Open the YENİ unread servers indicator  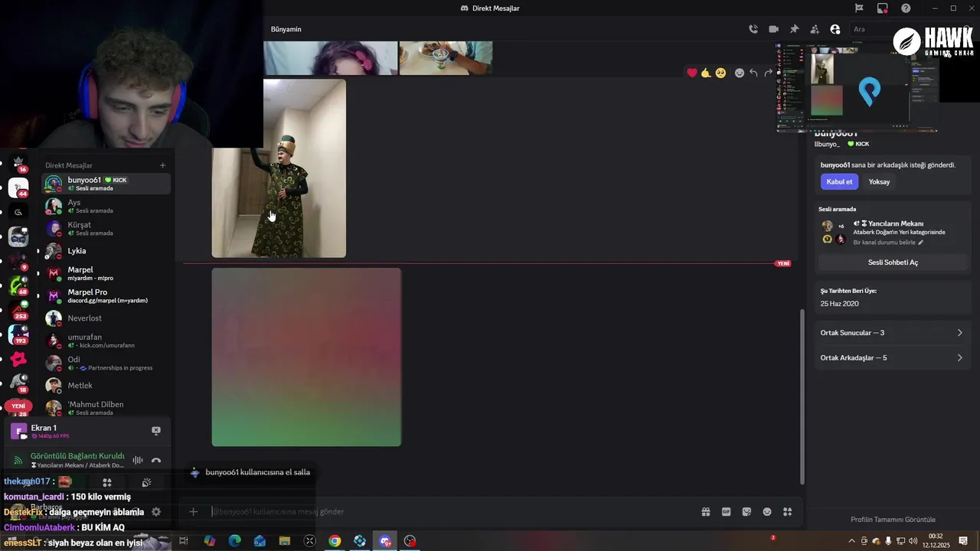coord(18,406)
